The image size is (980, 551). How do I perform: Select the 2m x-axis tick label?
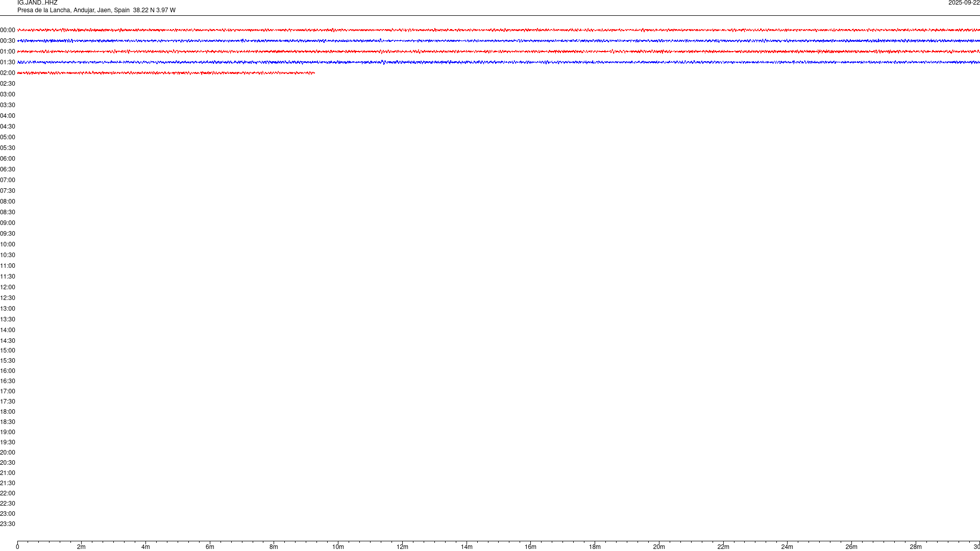pyautogui.click(x=81, y=547)
